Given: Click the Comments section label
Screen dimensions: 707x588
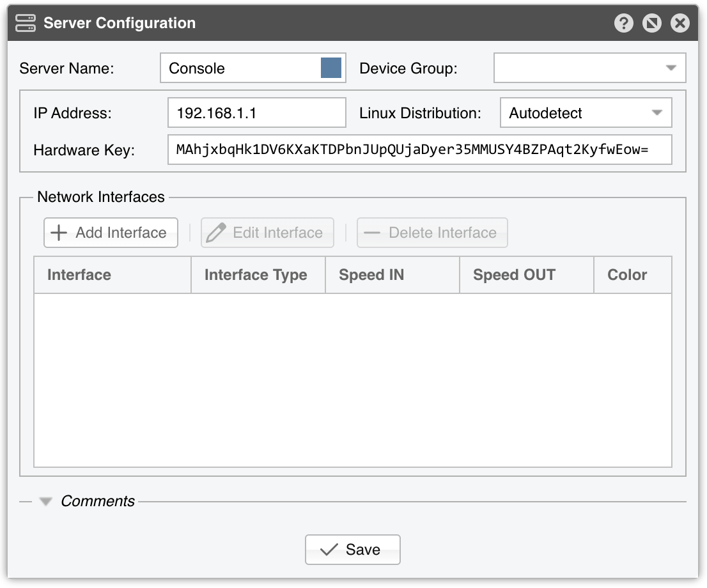Looking at the screenshot, I should [97, 502].
